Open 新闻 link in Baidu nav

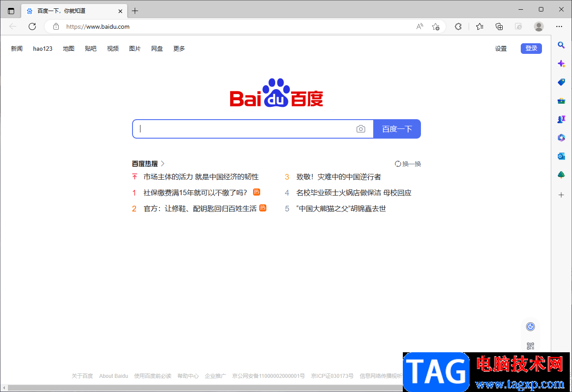tap(17, 49)
